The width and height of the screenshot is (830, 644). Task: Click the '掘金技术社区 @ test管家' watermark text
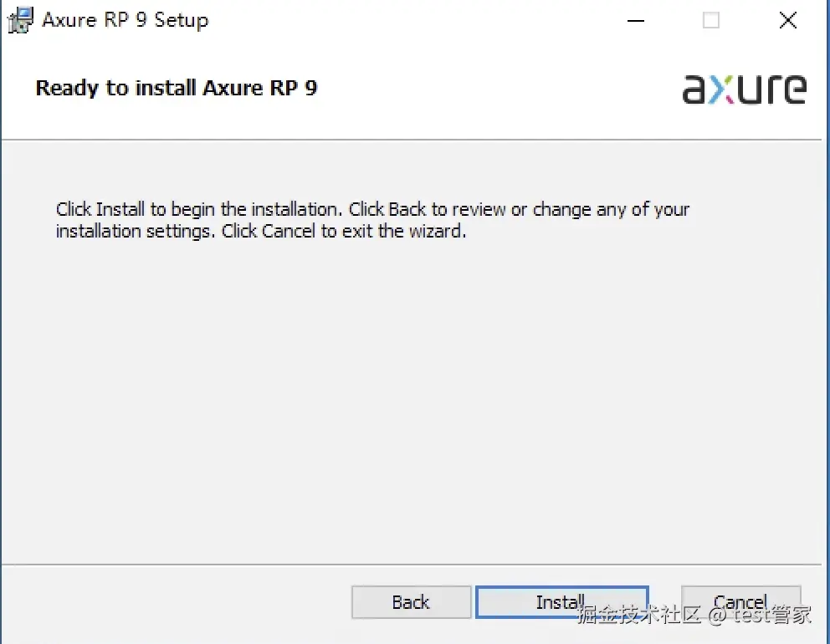coord(693,619)
